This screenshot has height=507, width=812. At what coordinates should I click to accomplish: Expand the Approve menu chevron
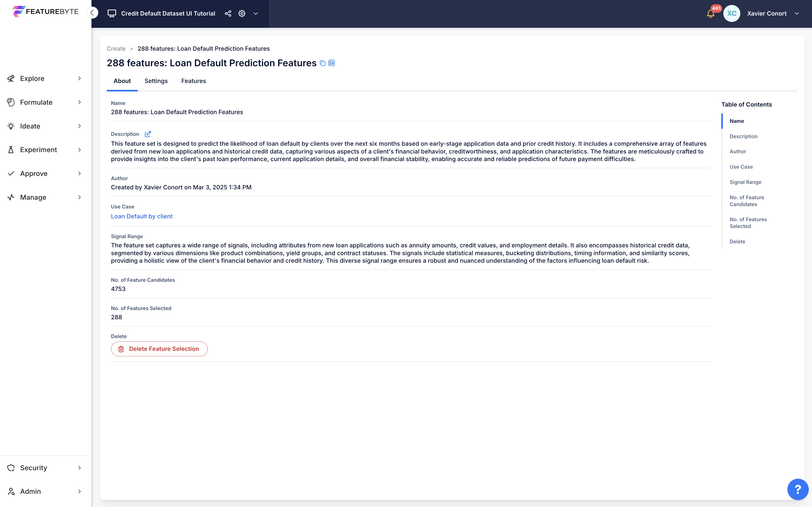click(x=79, y=173)
